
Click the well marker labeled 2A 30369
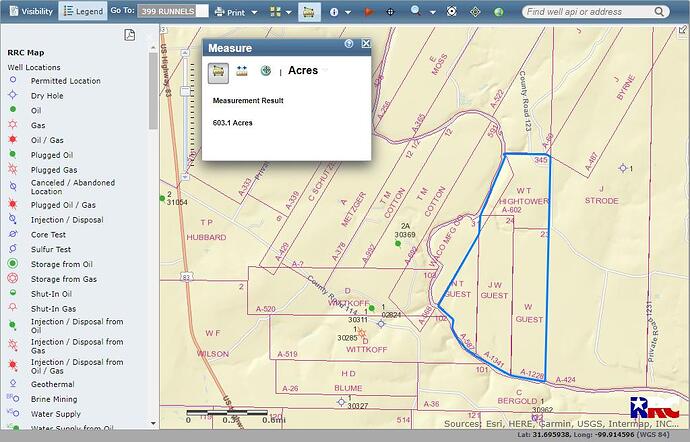click(x=398, y=243)
